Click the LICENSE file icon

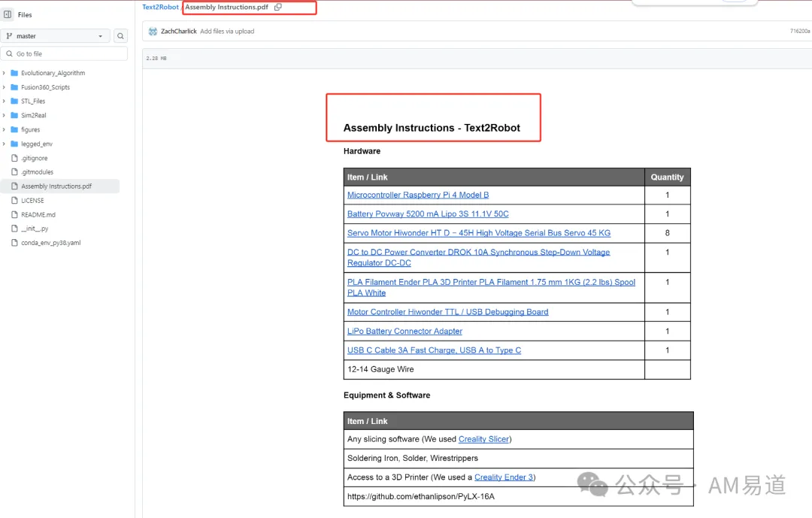point(14,200)
